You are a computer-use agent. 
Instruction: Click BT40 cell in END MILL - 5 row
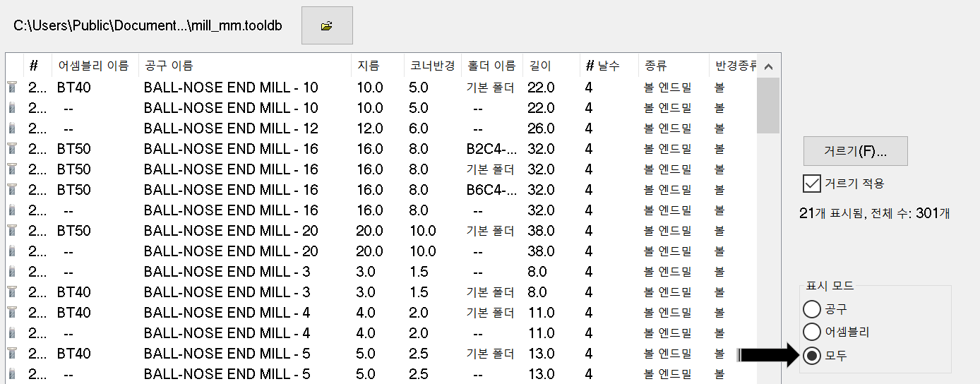click(74, 354)
